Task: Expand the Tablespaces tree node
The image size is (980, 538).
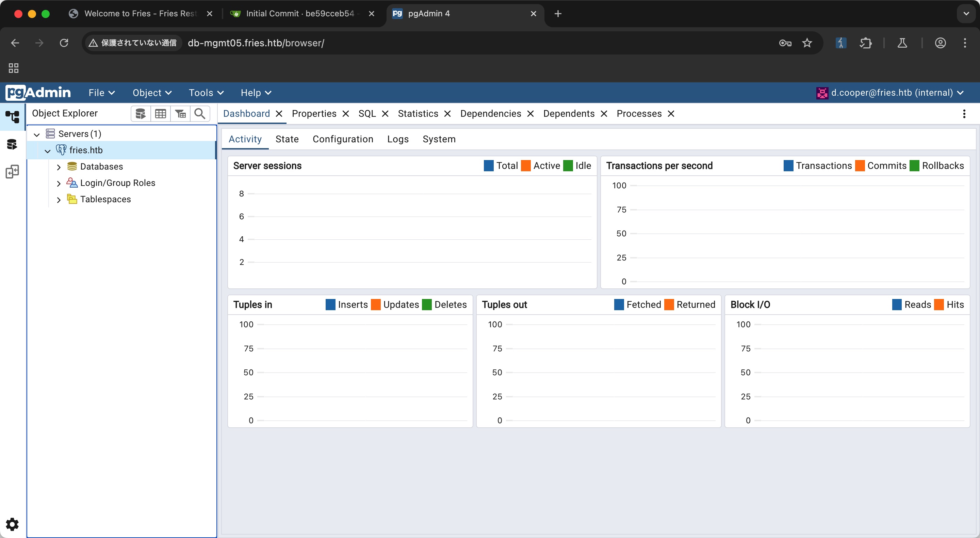Action: (x=59, y=200)
